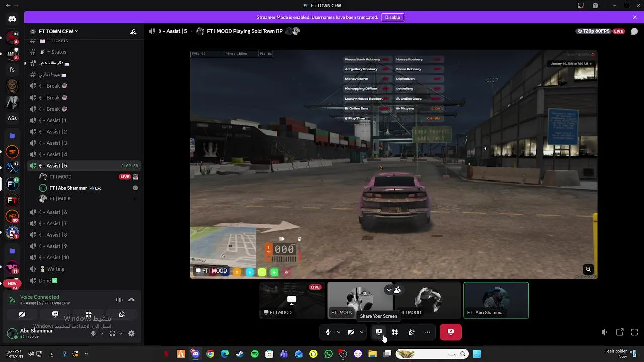
Task: Focus the FT I Abu Shammar participant tile
Action: pos(496,300)
